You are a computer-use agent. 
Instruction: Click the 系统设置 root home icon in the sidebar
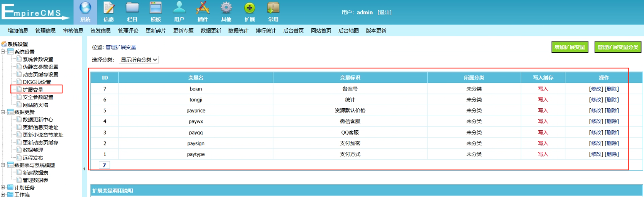4,44
